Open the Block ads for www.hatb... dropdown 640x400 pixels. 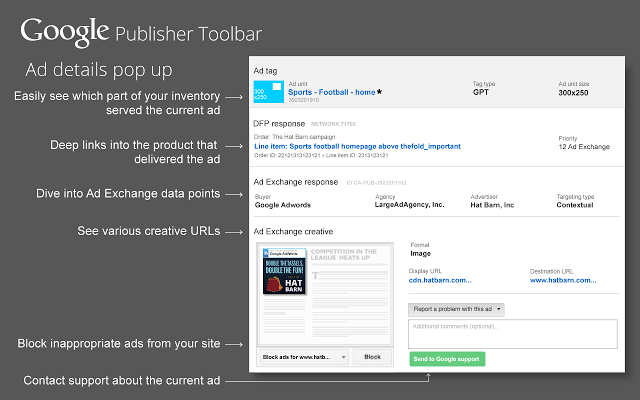tap(304, 357)
